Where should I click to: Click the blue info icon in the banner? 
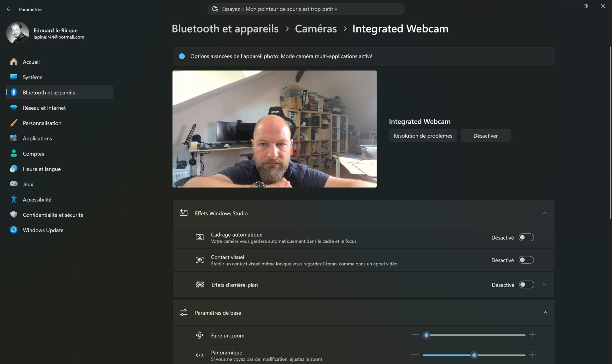click(x=182, y=56)
